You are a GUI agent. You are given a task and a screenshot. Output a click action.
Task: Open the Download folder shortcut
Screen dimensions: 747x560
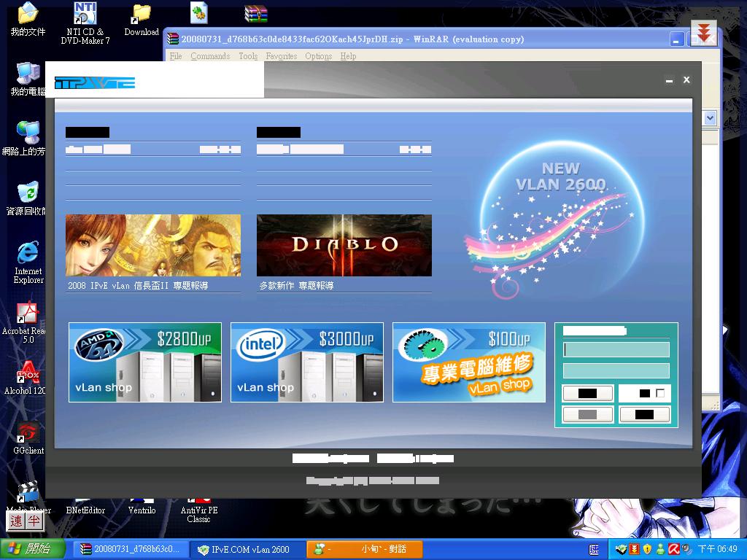[142, 20]
